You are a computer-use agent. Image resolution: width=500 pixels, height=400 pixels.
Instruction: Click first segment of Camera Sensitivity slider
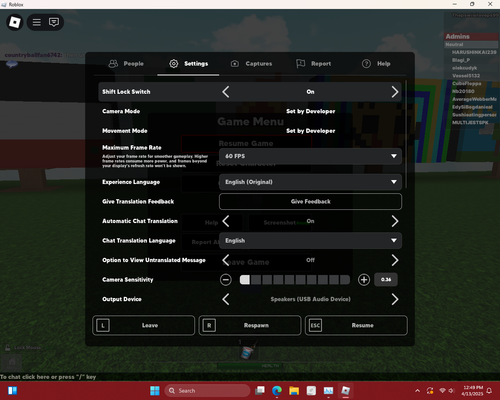(x=245, y=280)
